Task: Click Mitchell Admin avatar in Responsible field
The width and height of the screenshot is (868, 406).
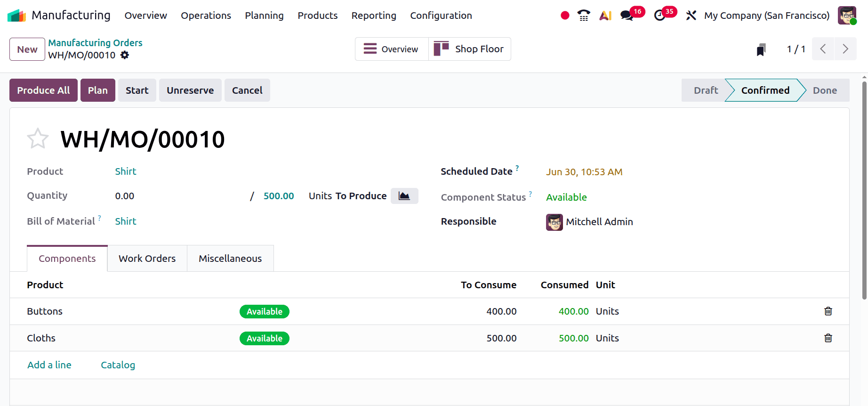Action: [555, 222]
